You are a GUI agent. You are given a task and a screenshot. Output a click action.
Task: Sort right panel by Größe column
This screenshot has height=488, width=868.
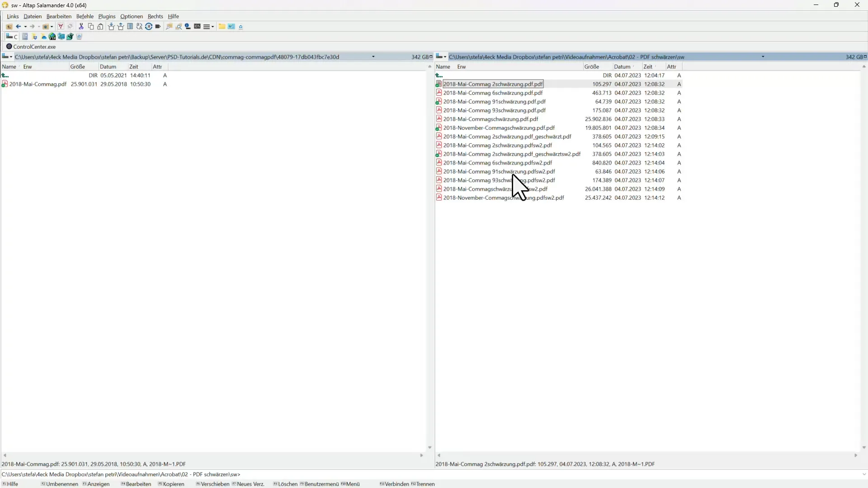(598, 66)
